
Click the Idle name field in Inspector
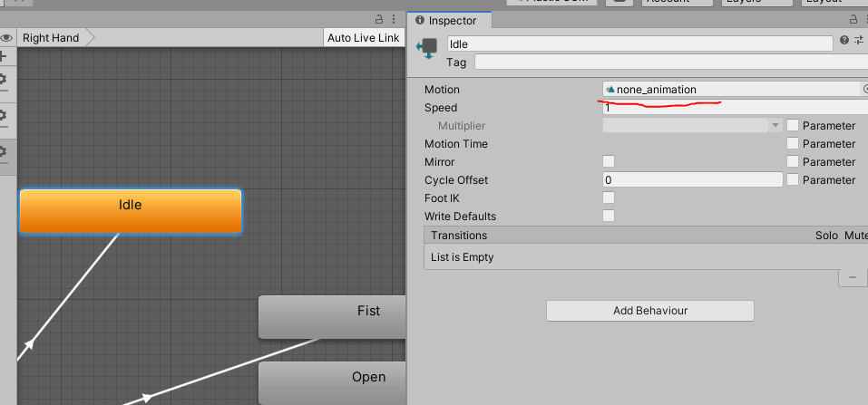[640, 43]
